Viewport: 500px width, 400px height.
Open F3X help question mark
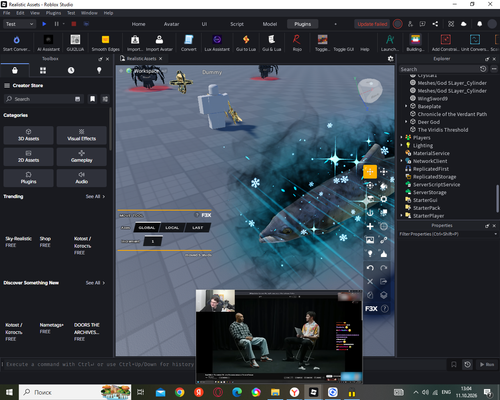point(384,309)
